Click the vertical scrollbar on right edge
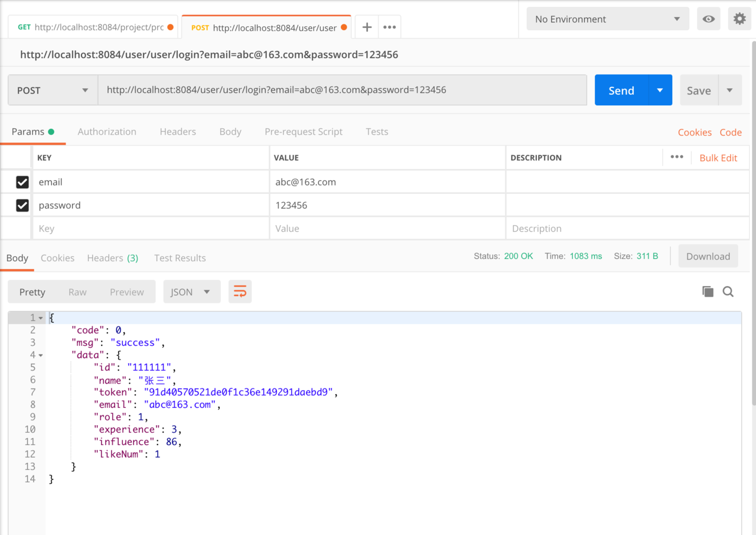Screen dimensions: 756x535 point(753,223)
